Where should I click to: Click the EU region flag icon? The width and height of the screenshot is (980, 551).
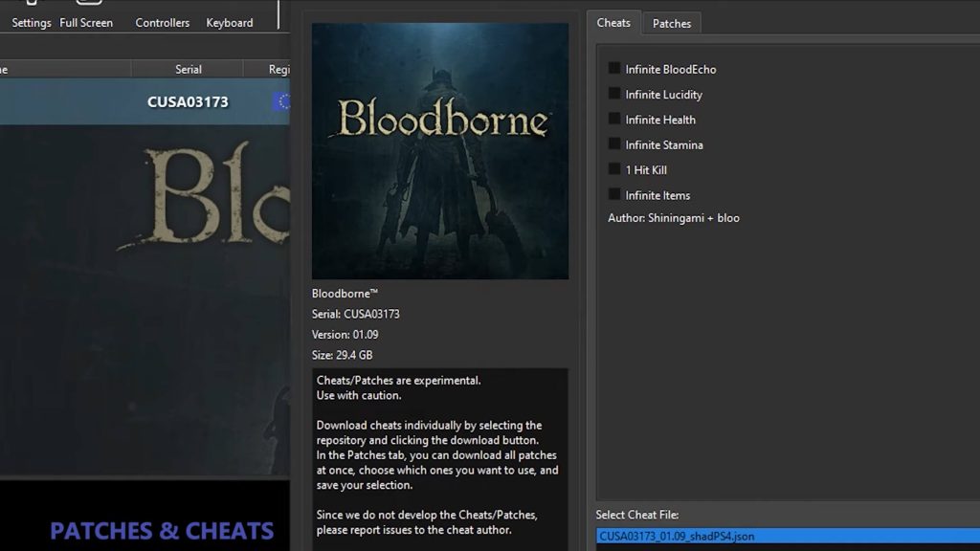point(281,101)
